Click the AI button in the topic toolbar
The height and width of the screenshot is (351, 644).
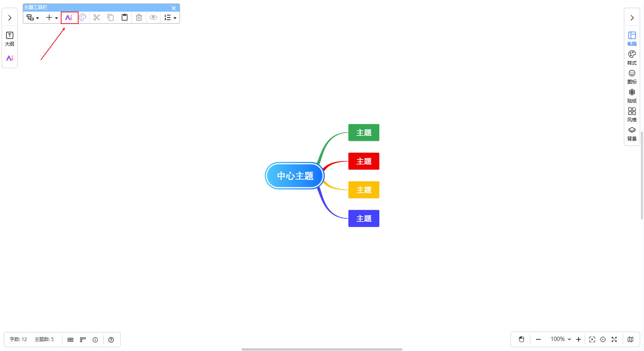(69, 18)
